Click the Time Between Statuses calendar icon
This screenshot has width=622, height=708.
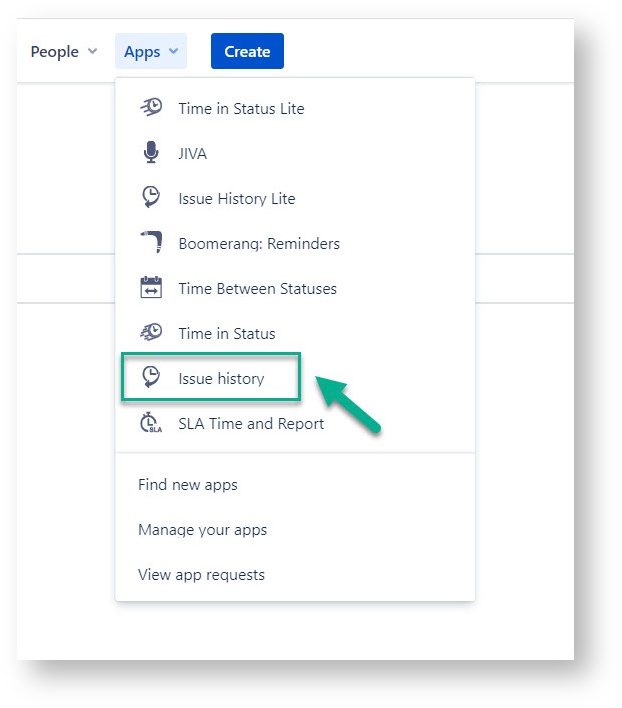point(151,287)
